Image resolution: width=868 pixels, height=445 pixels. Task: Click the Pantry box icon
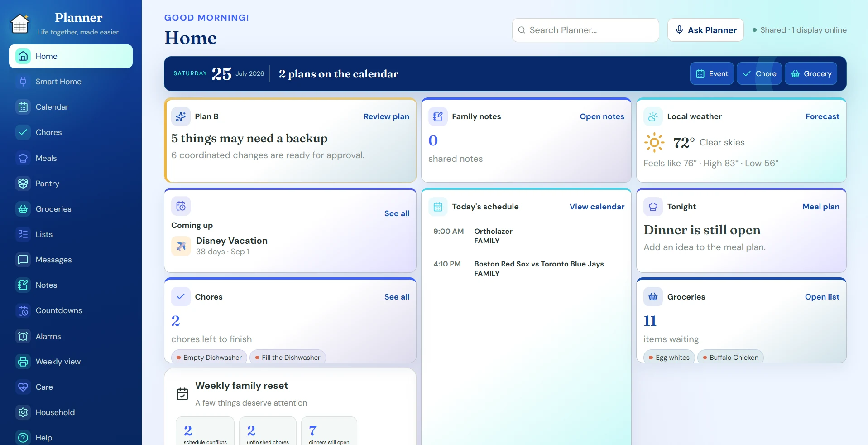[23, 184]
